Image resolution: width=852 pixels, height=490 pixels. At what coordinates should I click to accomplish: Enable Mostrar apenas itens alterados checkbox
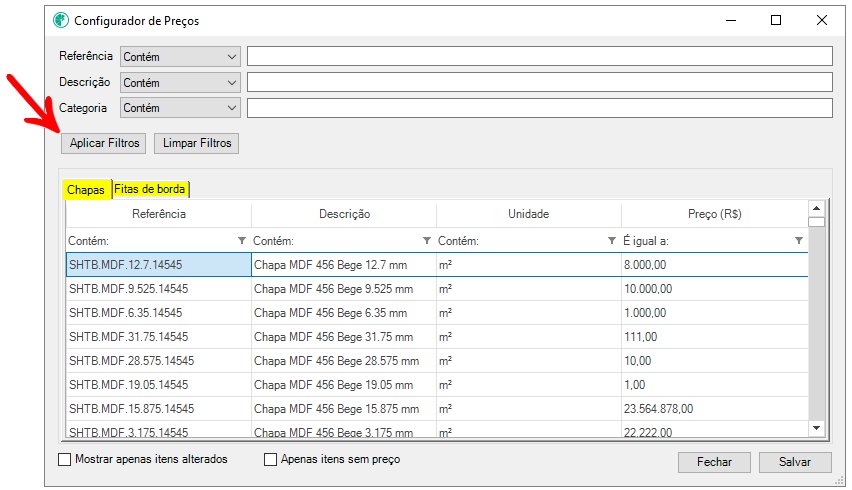click(66, 460)
